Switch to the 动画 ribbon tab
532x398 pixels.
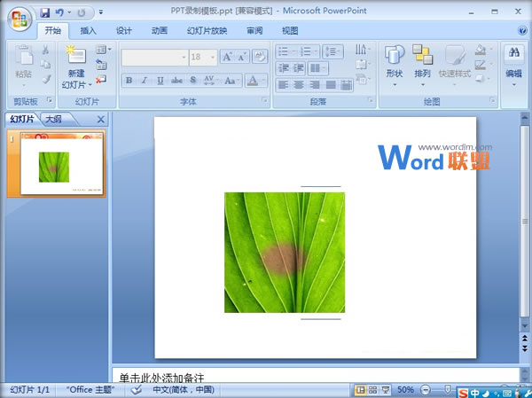click(160, 31)
